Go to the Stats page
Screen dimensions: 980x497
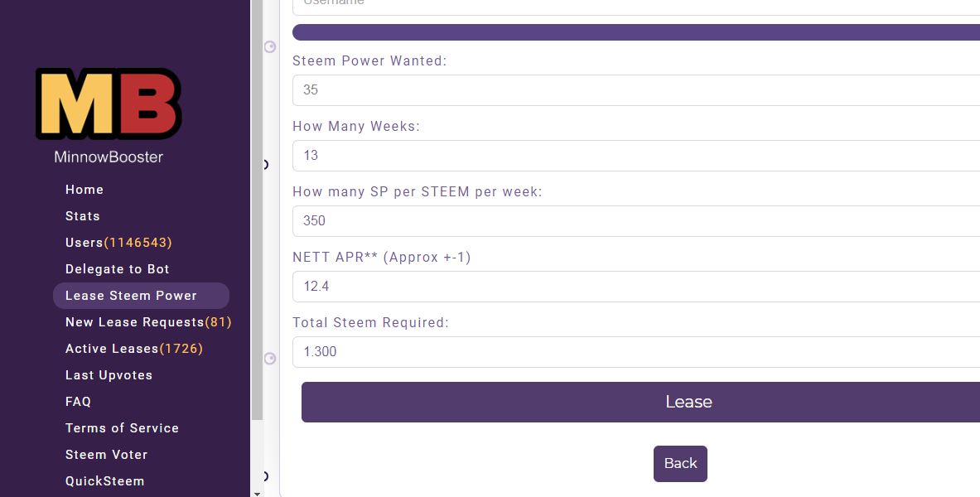(83, 215)
